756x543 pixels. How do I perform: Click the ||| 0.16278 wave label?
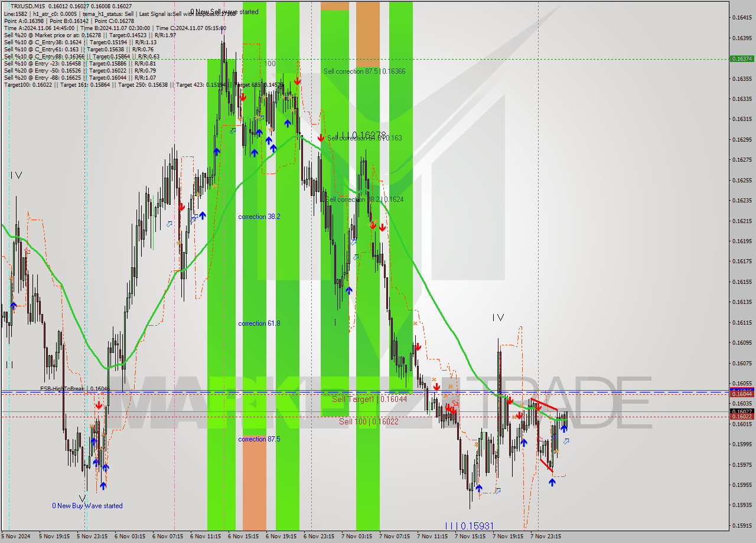click(360, 135)
